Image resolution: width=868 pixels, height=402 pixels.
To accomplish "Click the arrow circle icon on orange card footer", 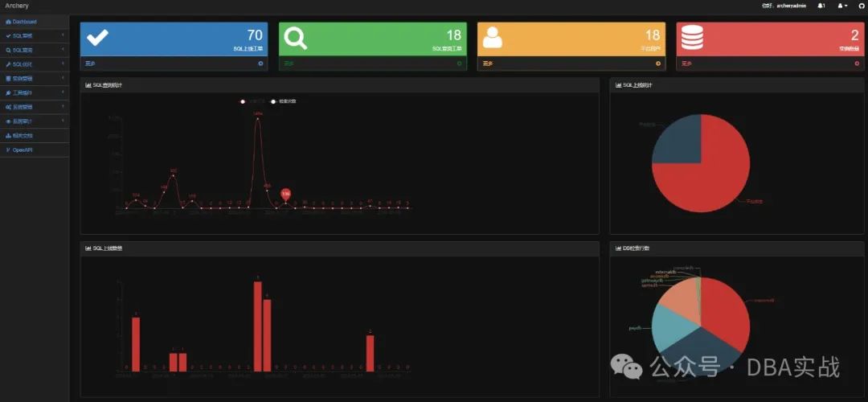I will point(658,64).
